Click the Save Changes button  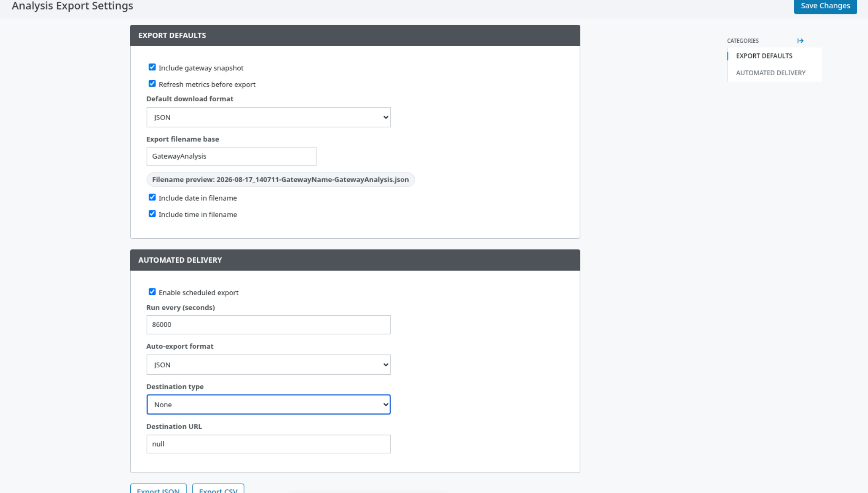[825, 6]
